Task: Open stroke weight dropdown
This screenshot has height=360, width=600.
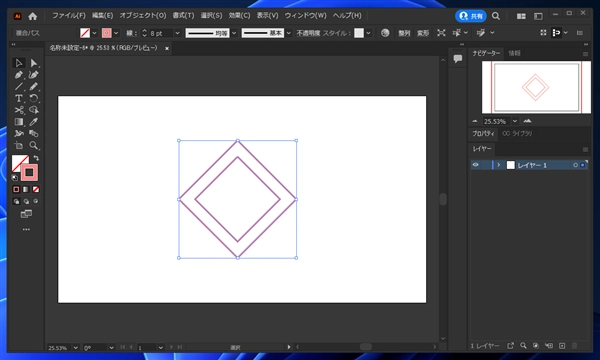Action: point(177,33)
